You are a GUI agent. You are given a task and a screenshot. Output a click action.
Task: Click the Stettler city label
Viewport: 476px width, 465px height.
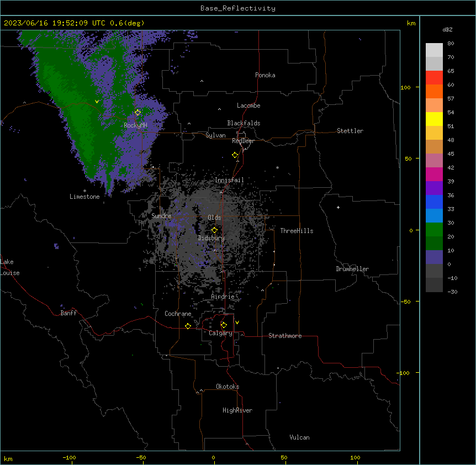pyautogui.click(x=350, y=131)
